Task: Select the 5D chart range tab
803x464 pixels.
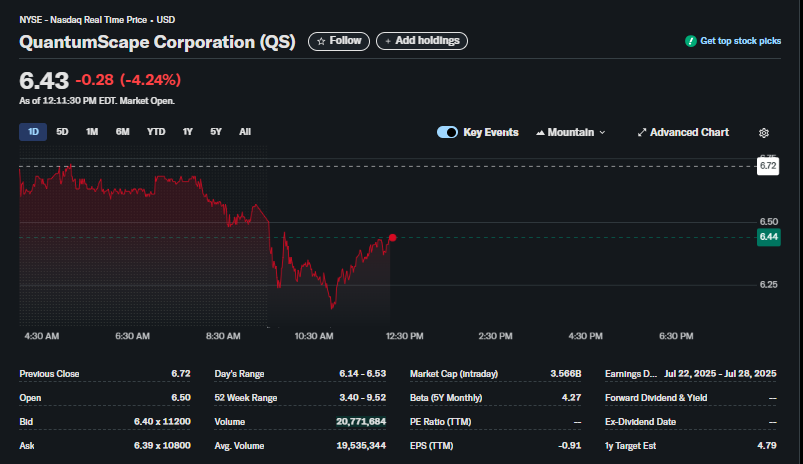Action: tap(62, 132)
